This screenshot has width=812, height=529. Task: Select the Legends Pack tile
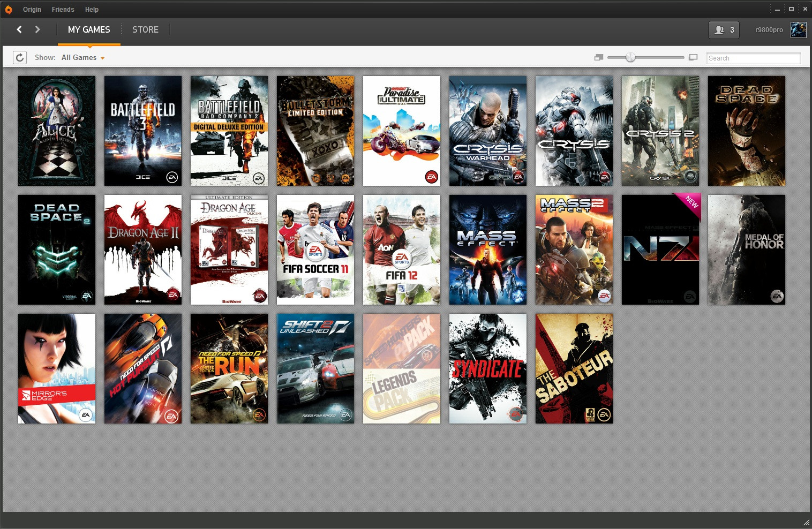(x=402, y=368)
